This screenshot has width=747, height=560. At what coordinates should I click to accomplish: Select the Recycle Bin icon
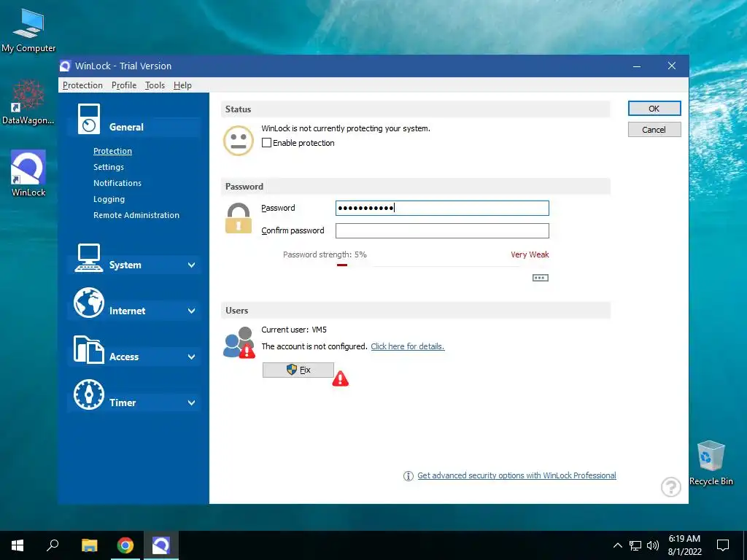(x=711, y=463)
